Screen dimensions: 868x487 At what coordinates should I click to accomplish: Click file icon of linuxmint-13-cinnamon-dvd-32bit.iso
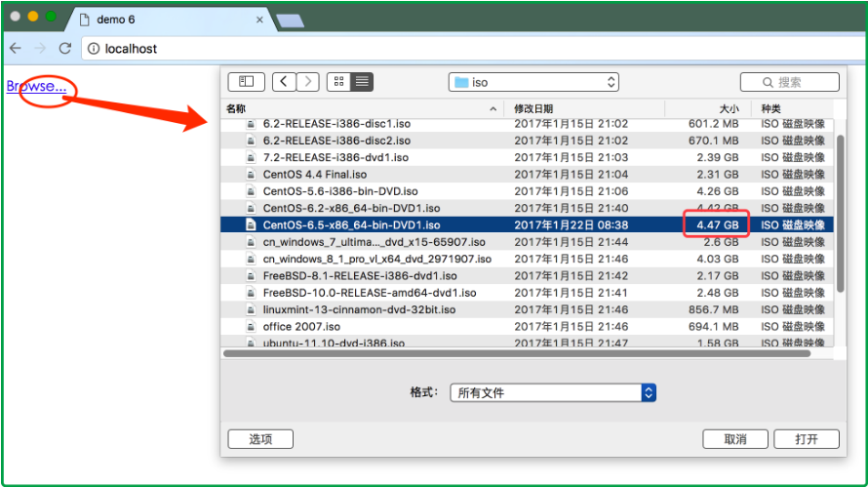(251, 309)
